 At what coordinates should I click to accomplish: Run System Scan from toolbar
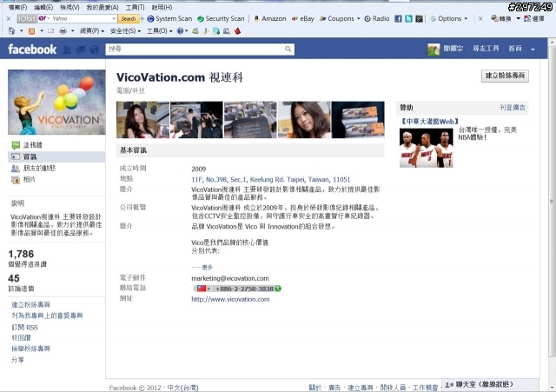click(x=170, y=18)
